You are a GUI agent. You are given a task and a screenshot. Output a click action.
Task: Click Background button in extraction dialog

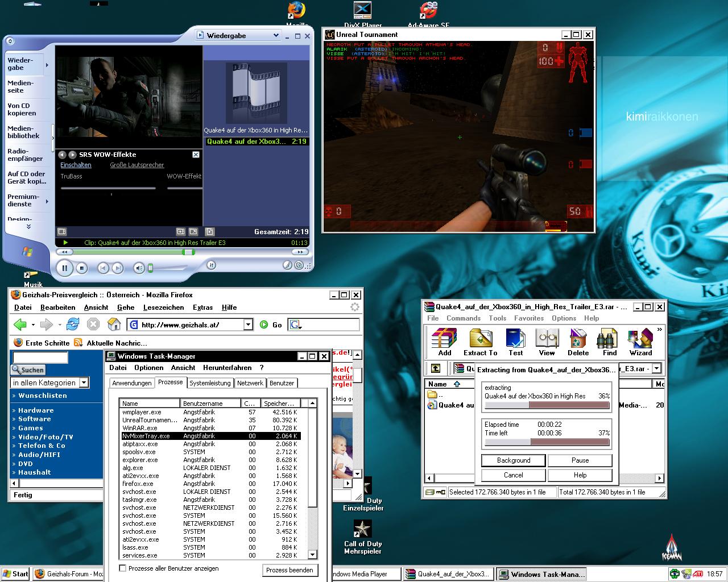click(x=513, y=460)
